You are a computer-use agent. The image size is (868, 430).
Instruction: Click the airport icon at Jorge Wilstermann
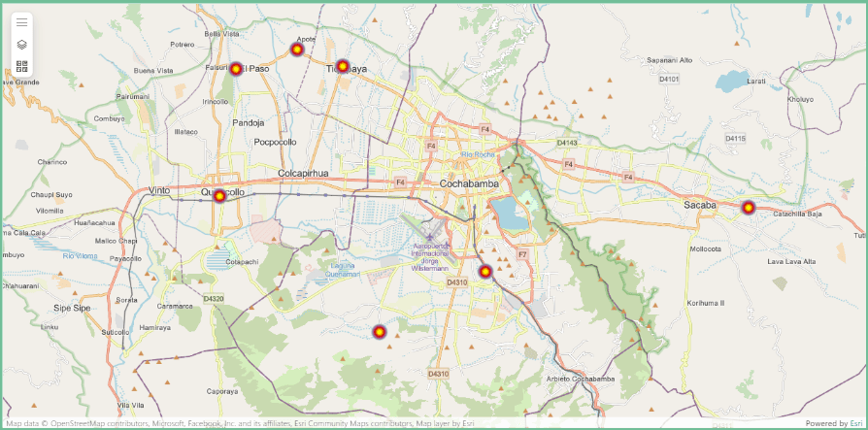tap(430, 235)
